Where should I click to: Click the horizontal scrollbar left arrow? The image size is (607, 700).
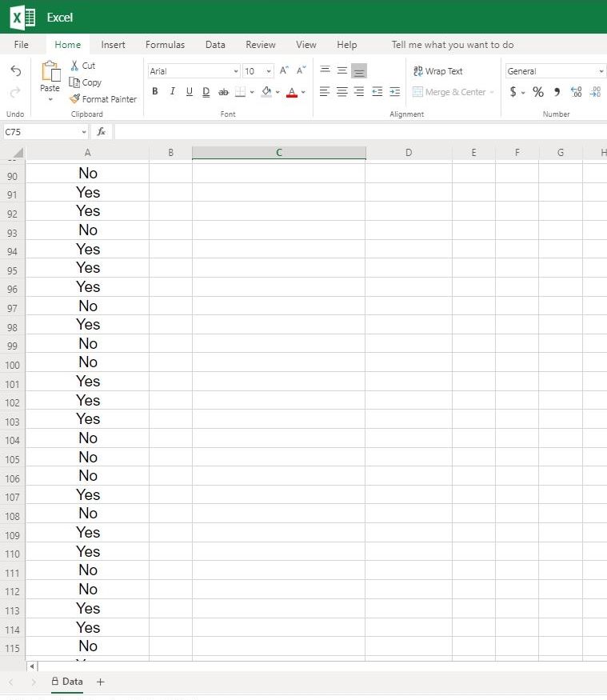(32, 666)
